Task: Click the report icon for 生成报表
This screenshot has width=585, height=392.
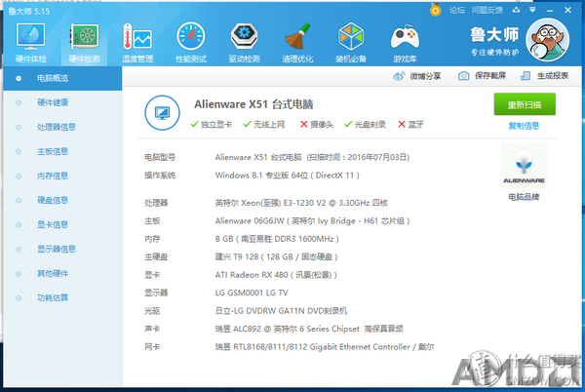Action: pyautogui.click(x=526, y=76)
